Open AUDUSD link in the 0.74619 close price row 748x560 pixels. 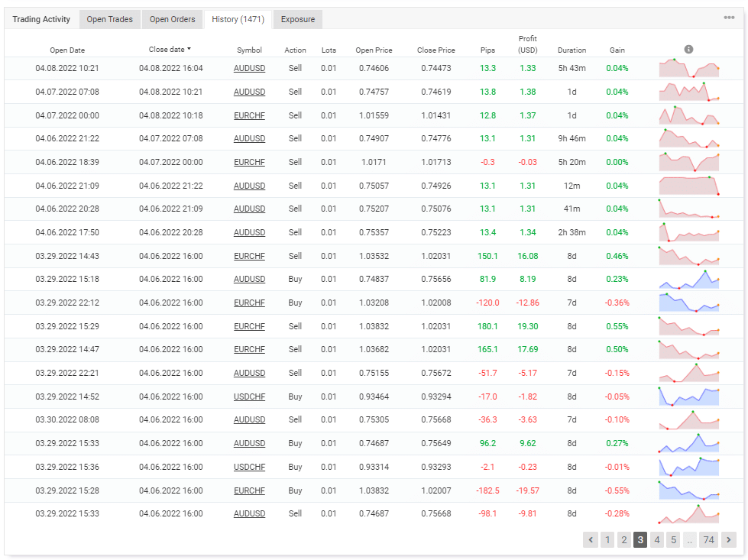[250, 92]
